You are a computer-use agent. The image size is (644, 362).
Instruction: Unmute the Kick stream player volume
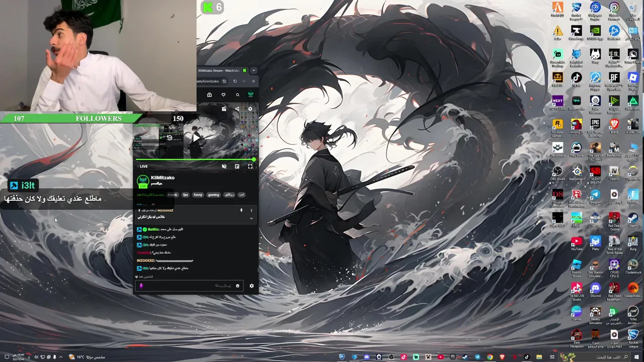tap(224, 166)
